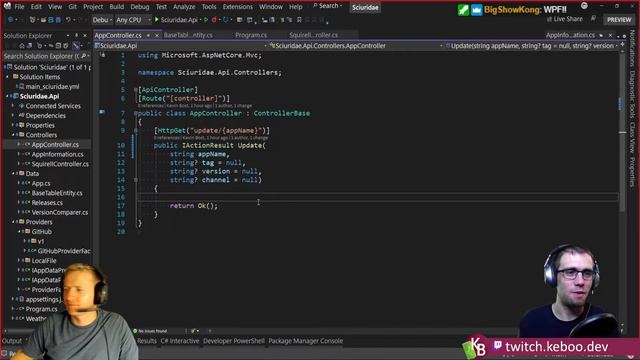
Task: Collapse the Solution Items folder
Action: (8, 77)
